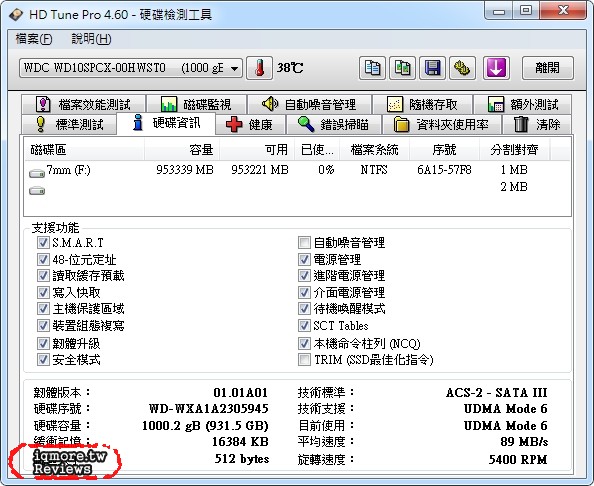
Task: Toggle the 本機命令柱列 (NCQ) checkbox
Action: (x=304, y=343)
